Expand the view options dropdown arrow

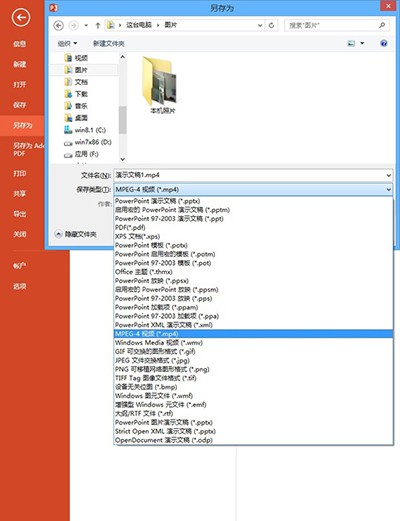tap(362, 43)
